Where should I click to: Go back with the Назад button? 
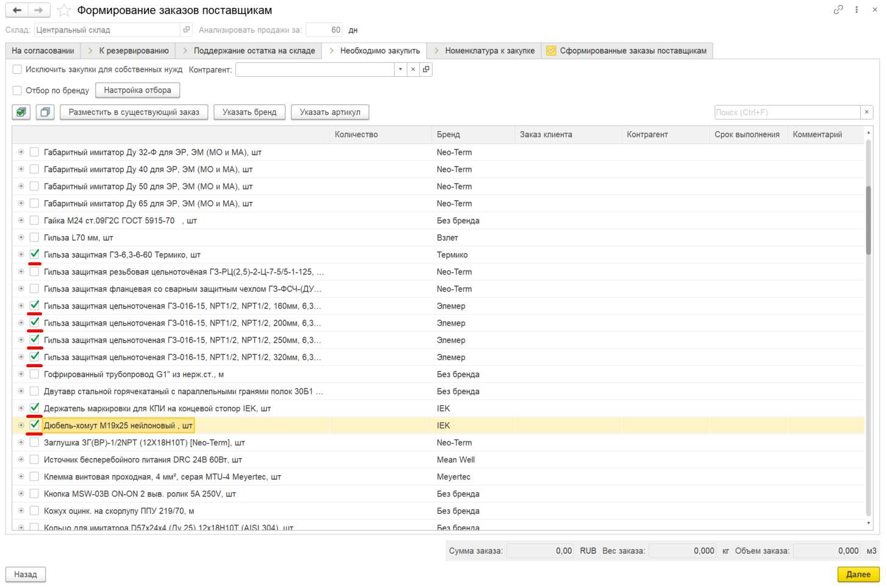(x=26, y=574)
